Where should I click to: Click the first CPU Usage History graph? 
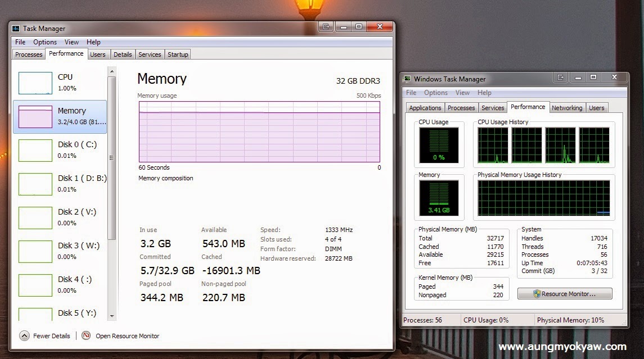point(493,146)
